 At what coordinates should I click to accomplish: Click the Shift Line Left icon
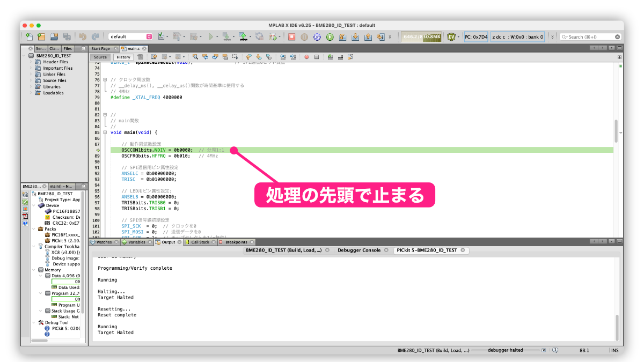click(282, 56)
